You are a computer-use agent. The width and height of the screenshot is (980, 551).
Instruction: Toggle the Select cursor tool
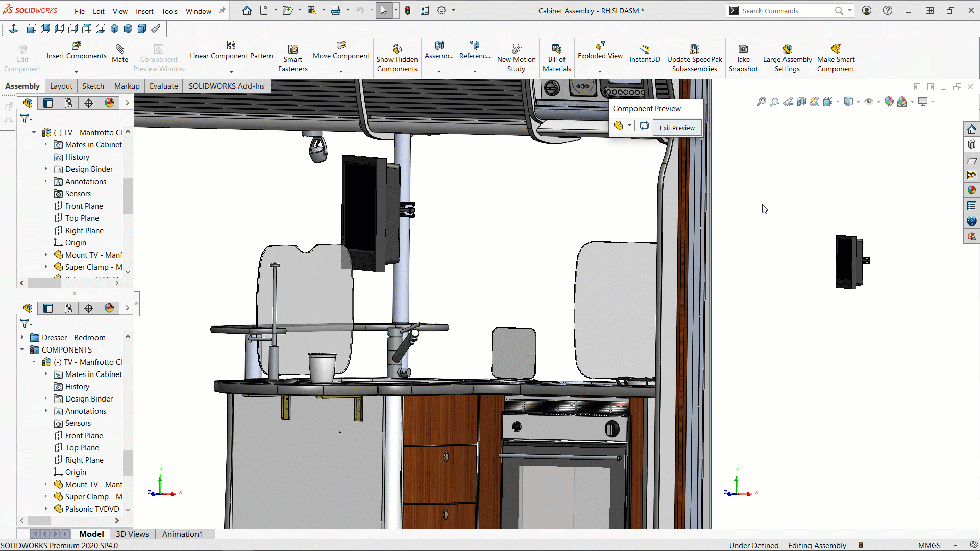384,10
